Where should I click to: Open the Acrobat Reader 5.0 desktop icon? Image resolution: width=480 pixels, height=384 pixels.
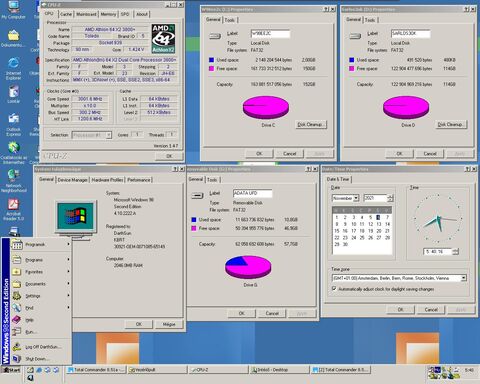tap(13, 205)
